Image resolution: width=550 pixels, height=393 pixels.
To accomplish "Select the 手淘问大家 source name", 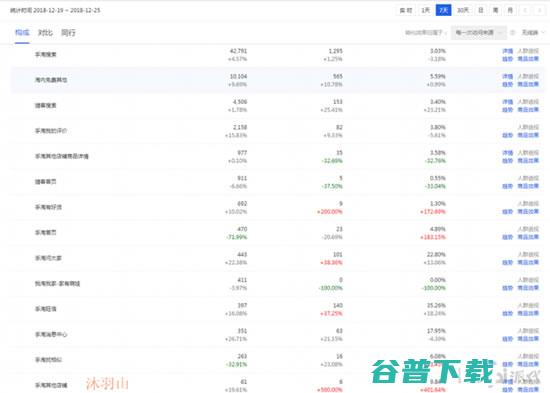I will click(x=48, y=258).
